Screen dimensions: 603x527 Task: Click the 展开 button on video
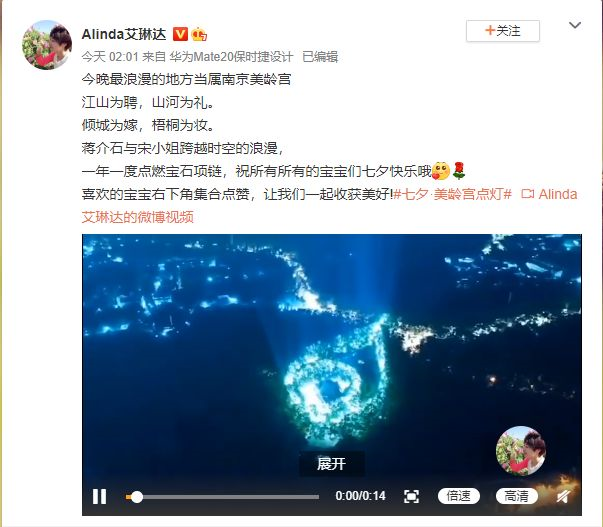331,464
